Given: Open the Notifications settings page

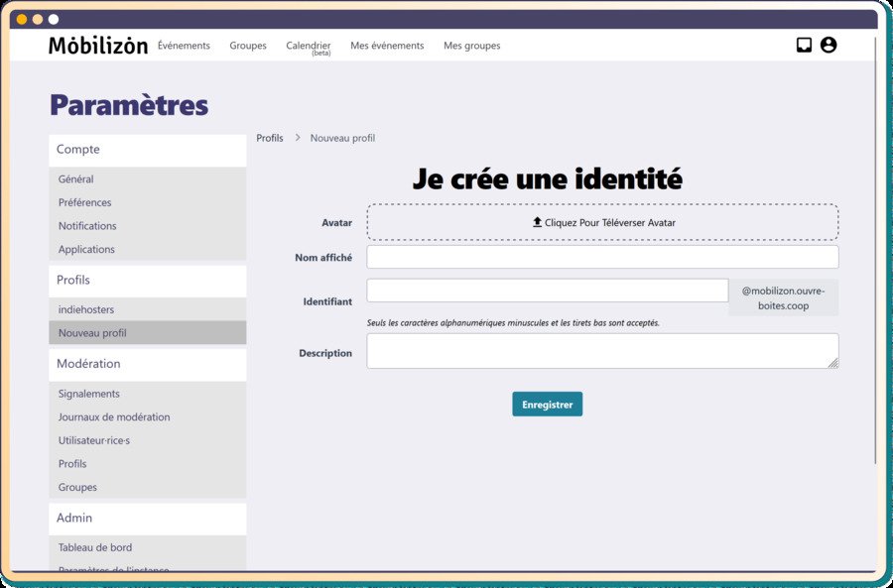Looking at the screenshot, I should tap(86, 225).
